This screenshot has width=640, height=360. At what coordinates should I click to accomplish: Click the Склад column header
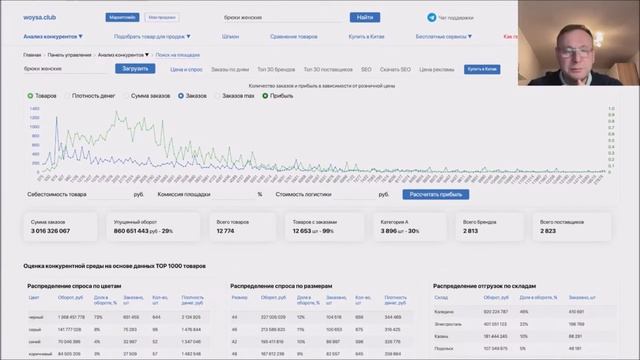click(441, 298)
